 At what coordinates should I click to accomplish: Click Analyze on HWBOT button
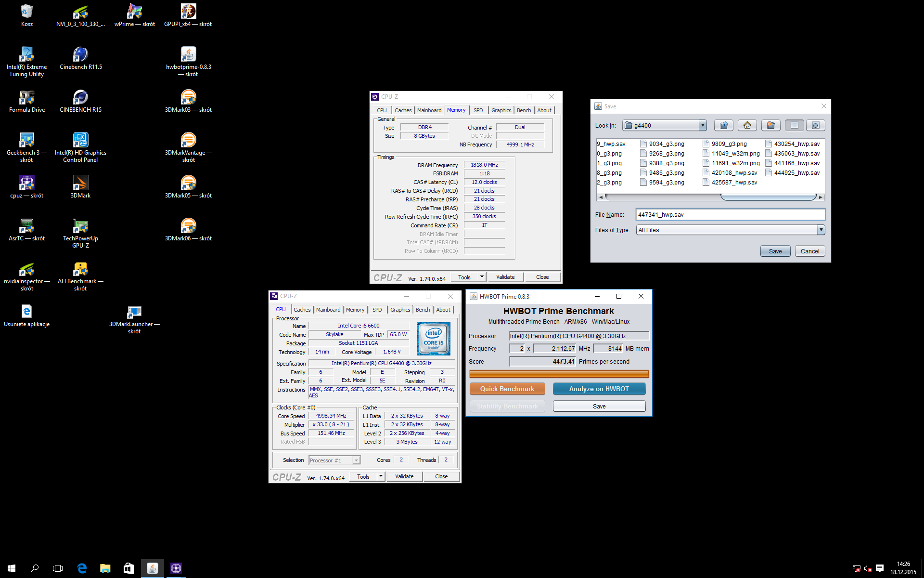(599, 389)
